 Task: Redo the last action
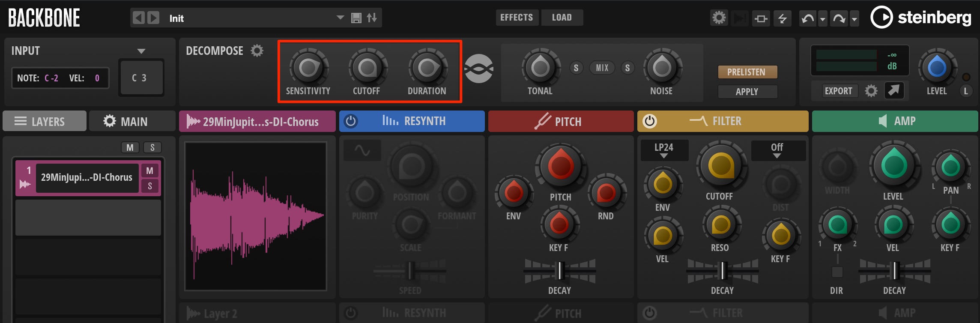(839, 19)
